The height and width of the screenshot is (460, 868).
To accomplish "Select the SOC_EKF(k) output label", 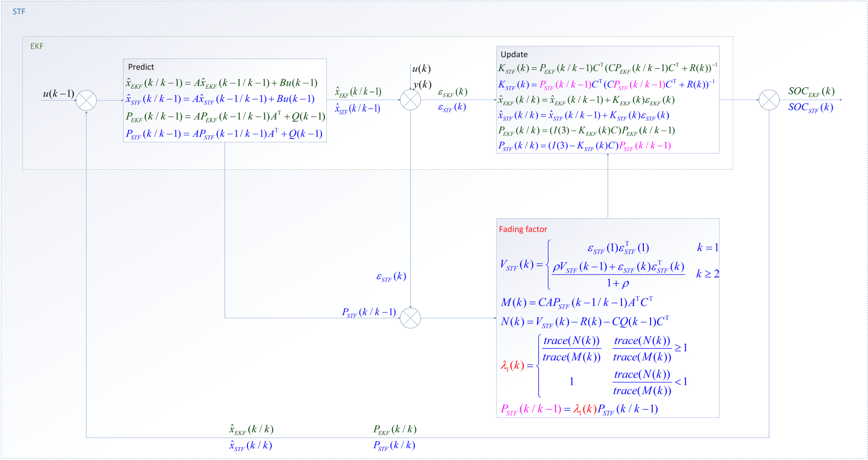I will coord(811,92).
